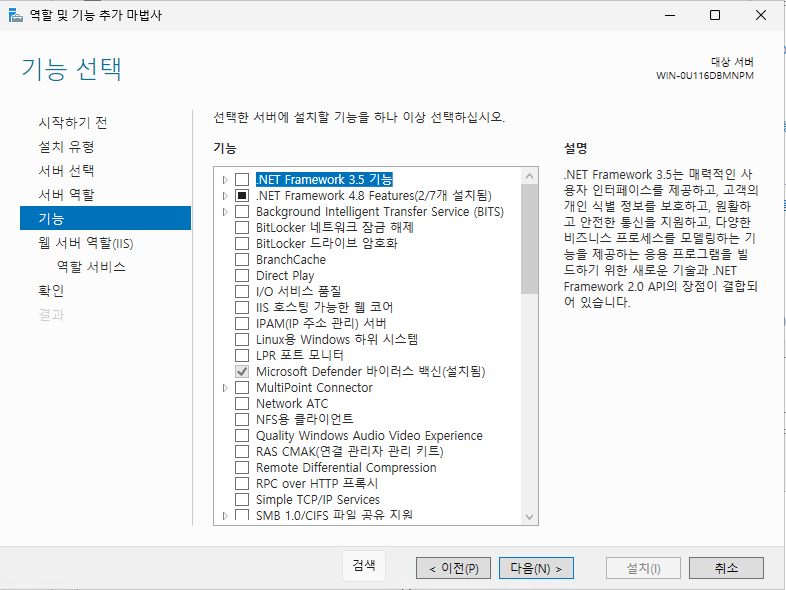Select the Network ATC feature label

pos(292,404)
